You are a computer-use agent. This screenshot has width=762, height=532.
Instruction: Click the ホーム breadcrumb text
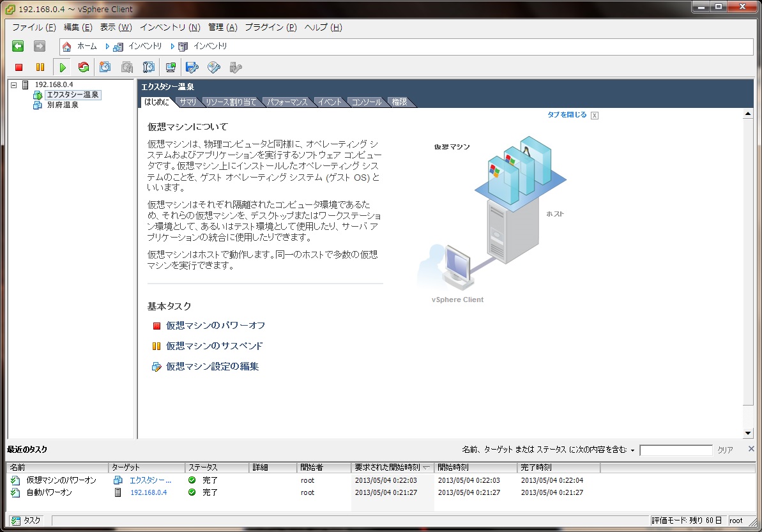coord(87,46)
